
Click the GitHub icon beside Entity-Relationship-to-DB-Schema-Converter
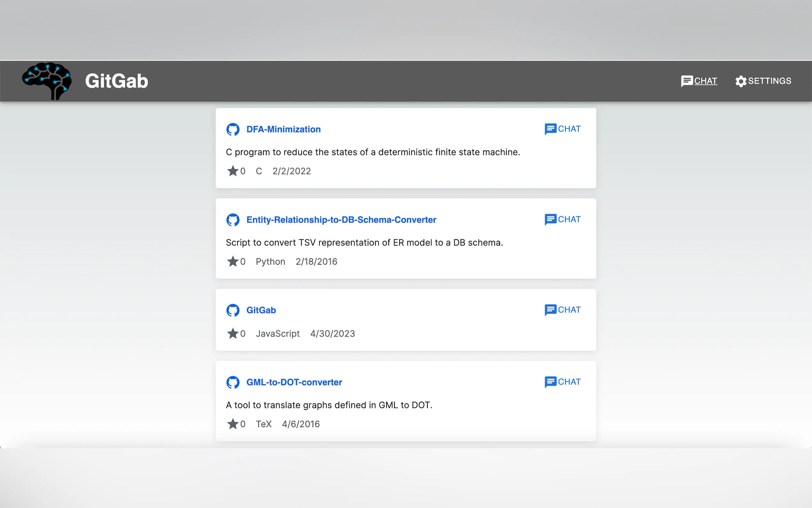pyautogui.click(x=233, y=220)
